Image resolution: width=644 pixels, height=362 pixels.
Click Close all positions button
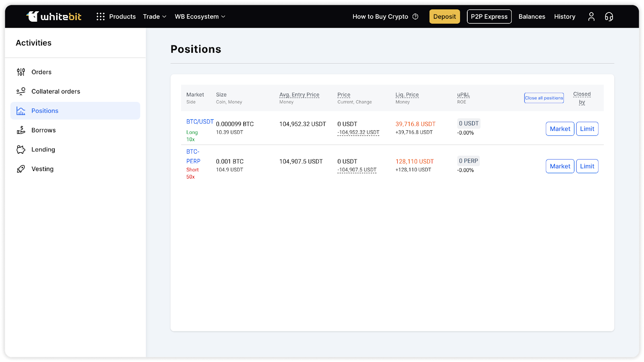[544, 98]
